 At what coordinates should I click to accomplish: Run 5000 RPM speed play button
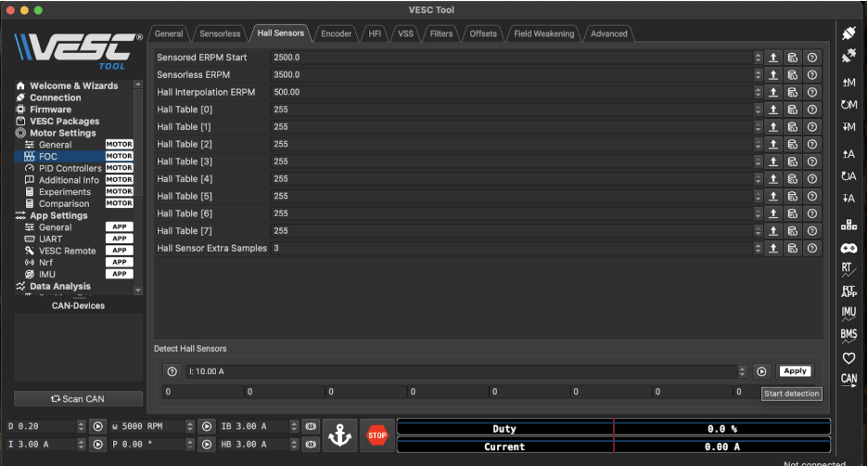[x=207, y=426]
